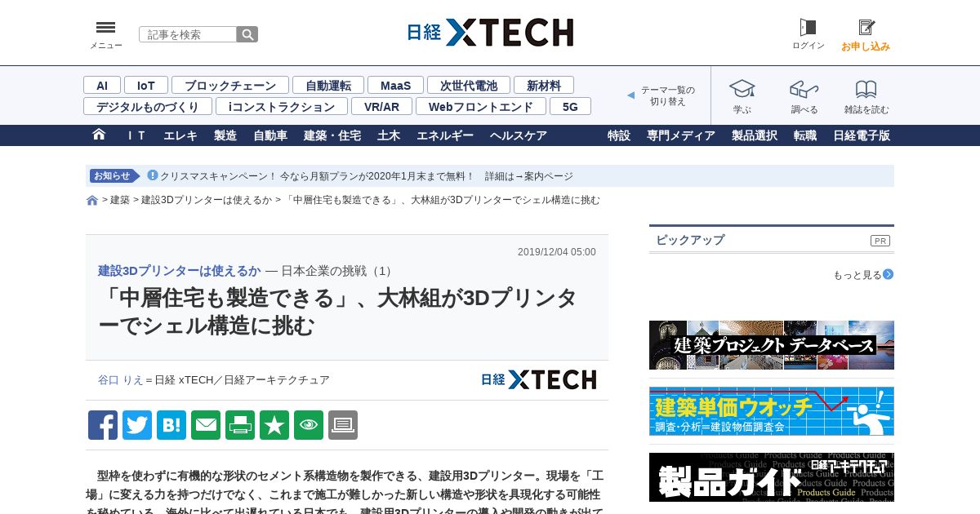Image resolution: width=980 pixels, height=514 pixels.
Task: Open the 自動車 navigation menu
Action: [270, 135]
